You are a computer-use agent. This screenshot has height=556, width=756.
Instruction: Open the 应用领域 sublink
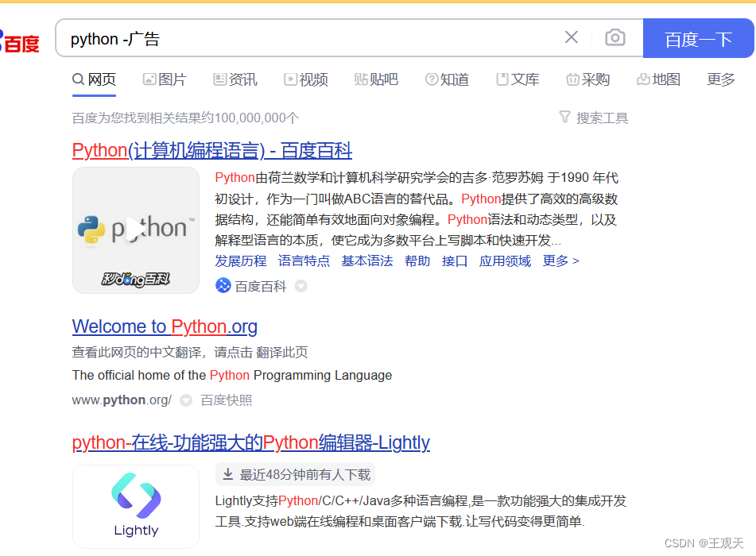(x=505, y=261)
